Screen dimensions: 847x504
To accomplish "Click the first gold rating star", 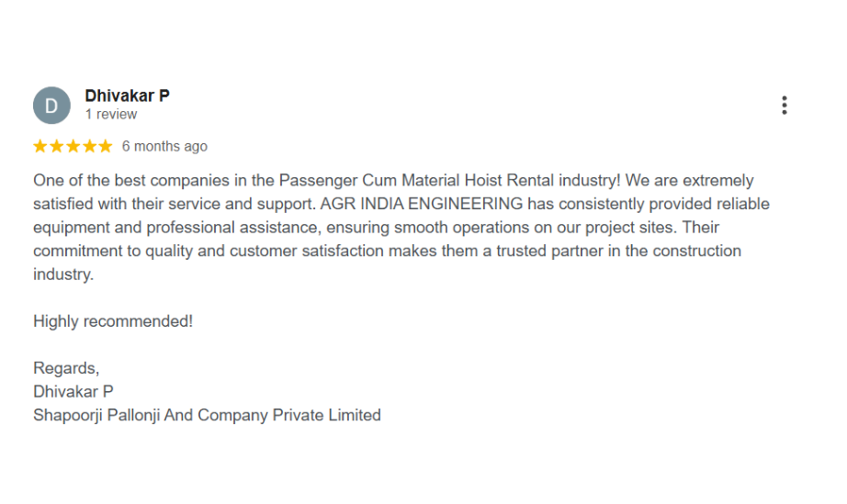I will click(40, 147).
